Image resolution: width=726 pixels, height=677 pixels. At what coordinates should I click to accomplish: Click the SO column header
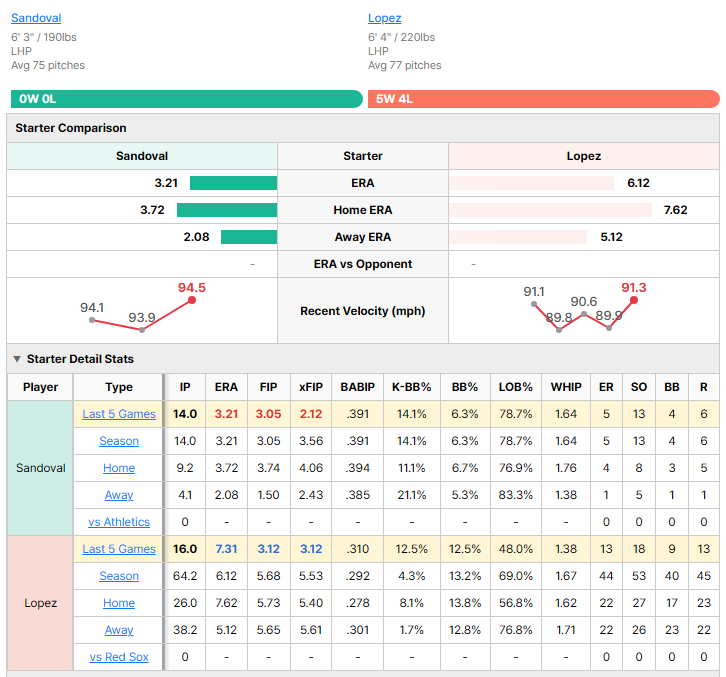pos(639,387)
